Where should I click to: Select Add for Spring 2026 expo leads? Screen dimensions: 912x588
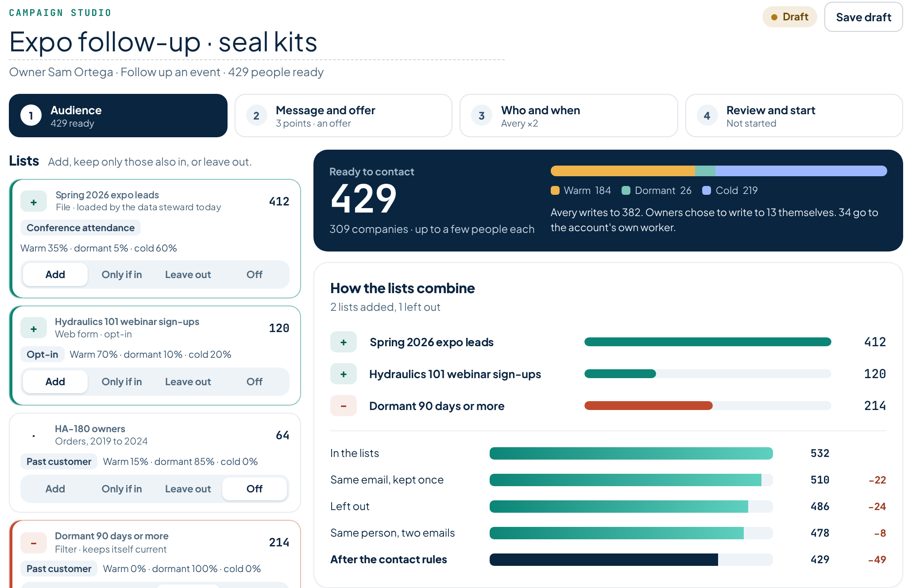click(x=55, y=275)
